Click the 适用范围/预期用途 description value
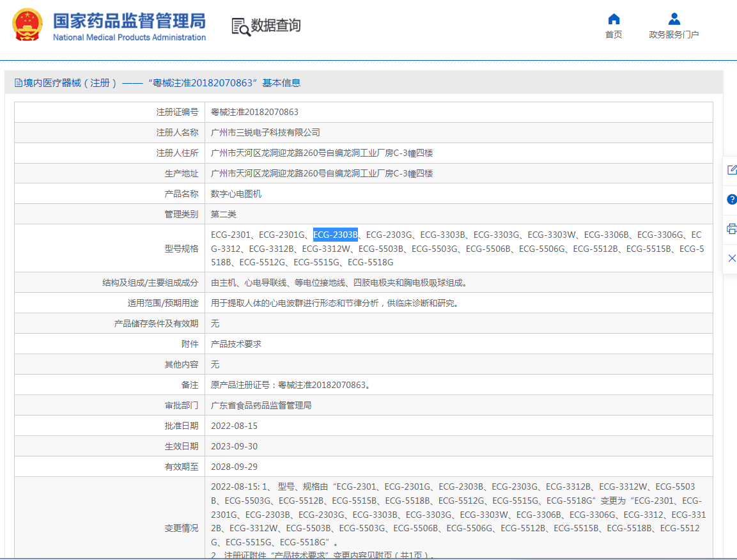This screenshot has width=737, height=560. [x=334, y=303]
